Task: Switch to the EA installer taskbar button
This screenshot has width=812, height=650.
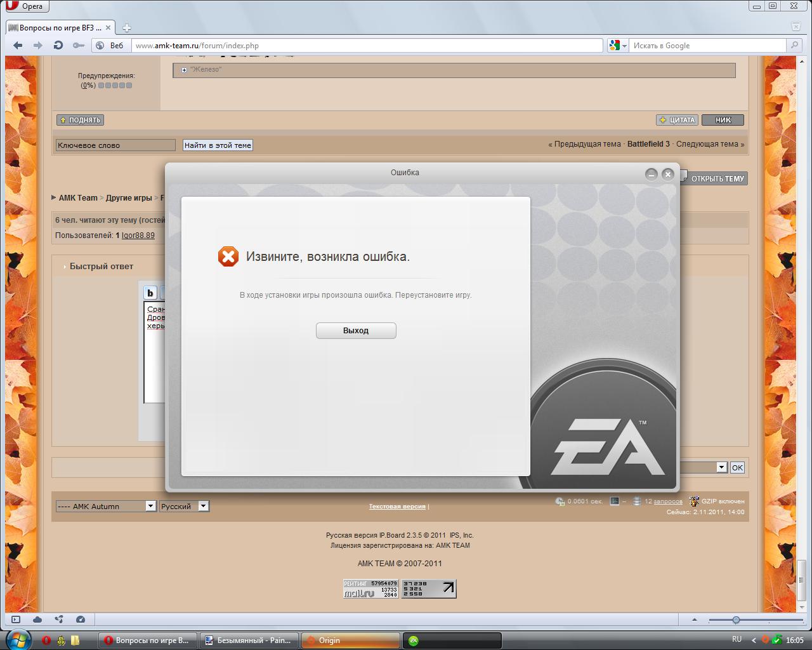Action: point(452,640)
